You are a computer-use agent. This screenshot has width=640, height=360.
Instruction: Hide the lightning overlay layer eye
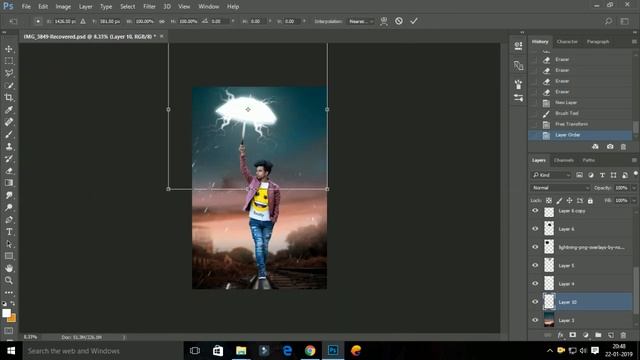(535, 247)
